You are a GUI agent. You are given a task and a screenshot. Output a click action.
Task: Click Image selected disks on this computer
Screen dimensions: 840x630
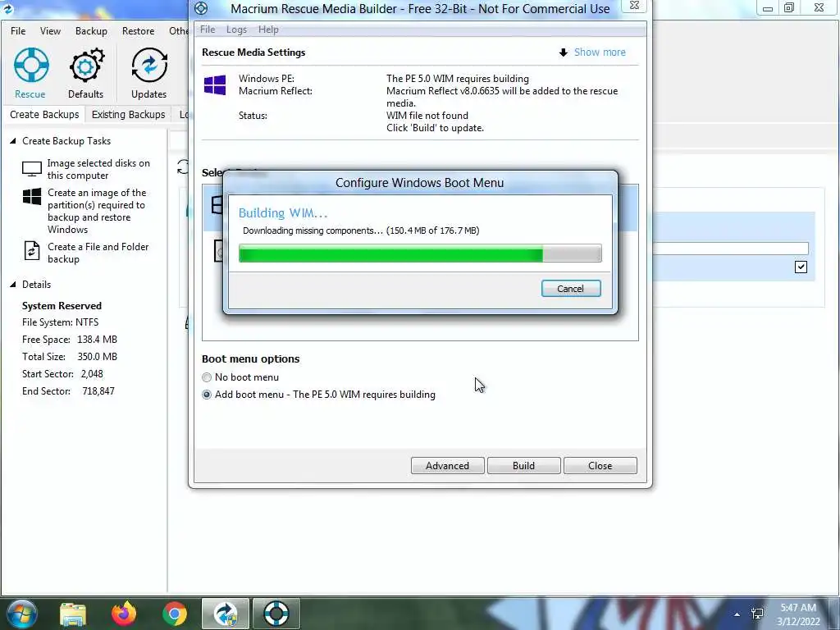click(x=98, y=169)
